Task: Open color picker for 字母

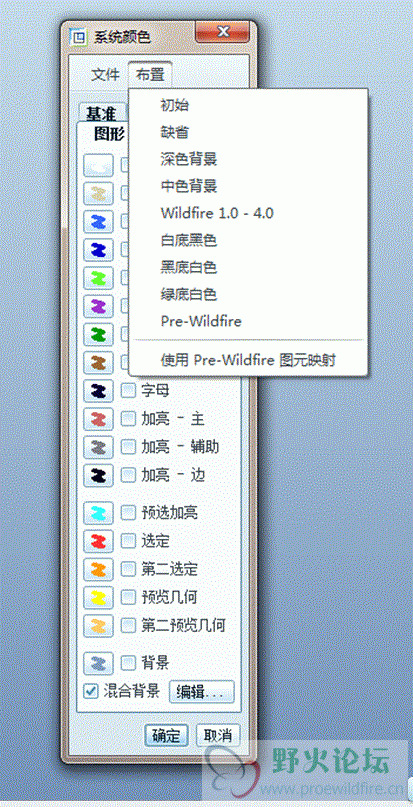Action: click(x=98, y=391)
